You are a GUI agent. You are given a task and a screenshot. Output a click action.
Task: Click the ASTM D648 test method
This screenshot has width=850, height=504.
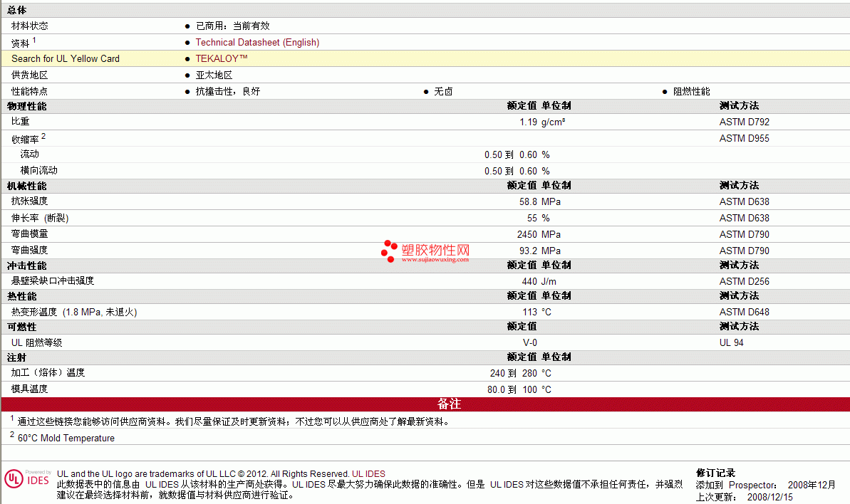pyautogui.click(x=745, y=312)
